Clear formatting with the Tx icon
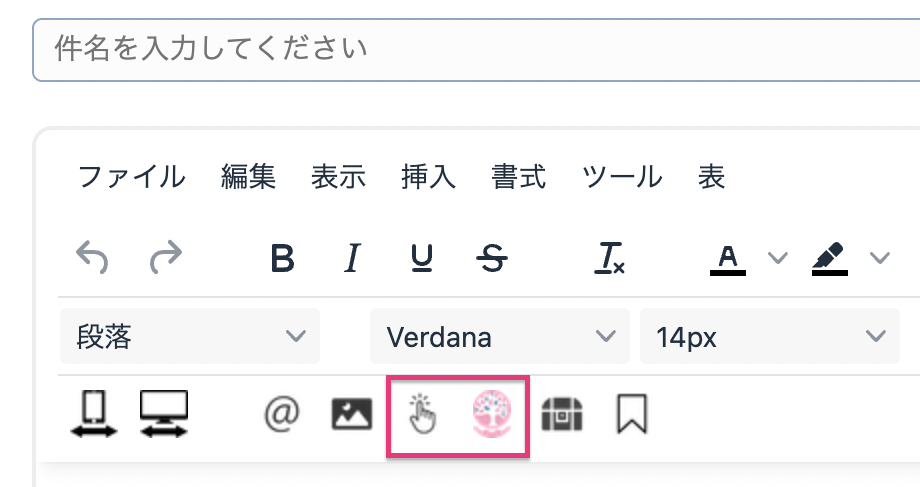The width and height of the screenshot is (920, 487). [609, 259]
